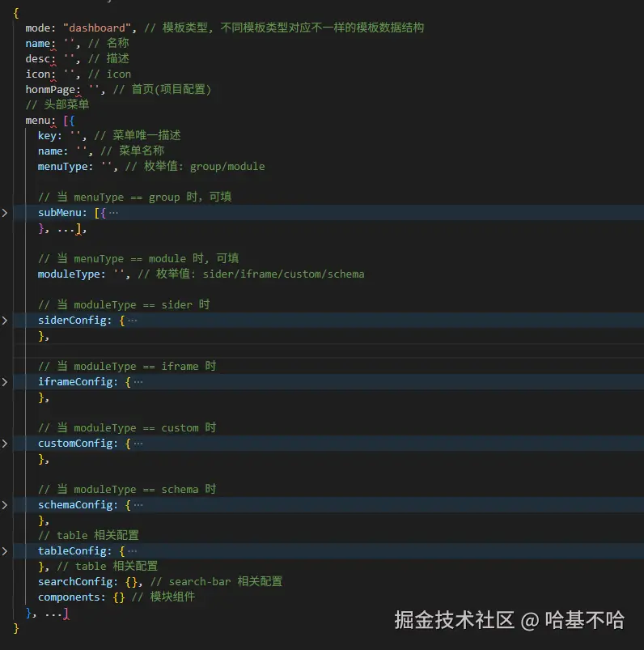Click the searchConfig: {} line
The height and width of the screenshot is (650, 644).
[x=160, y=582]
